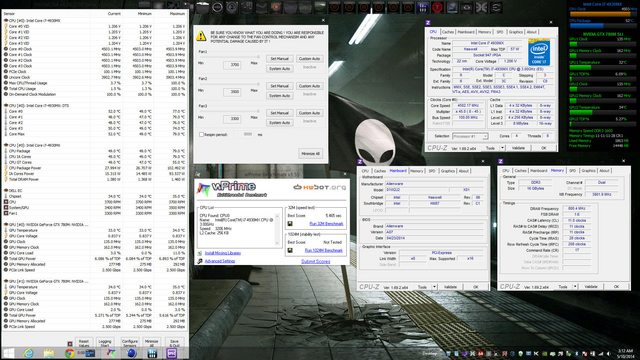Open the processor Selection dropdown in CPU-Z
Image resolution: width=640 pixels, height=360 pixels.
[470, 136]
